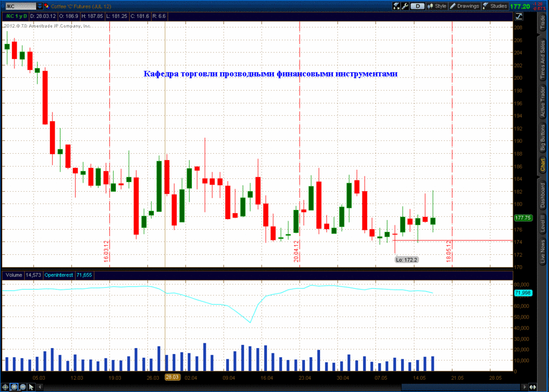Screen dimensions: 549x392
Task: Click the 20.04.12 vertical line label
Action: (296, 251)
